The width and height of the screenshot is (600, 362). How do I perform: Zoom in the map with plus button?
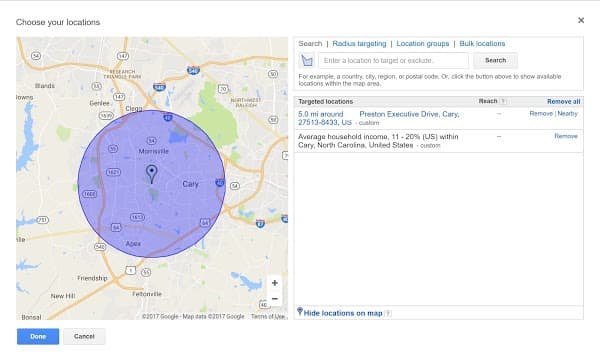pos(274,283)
